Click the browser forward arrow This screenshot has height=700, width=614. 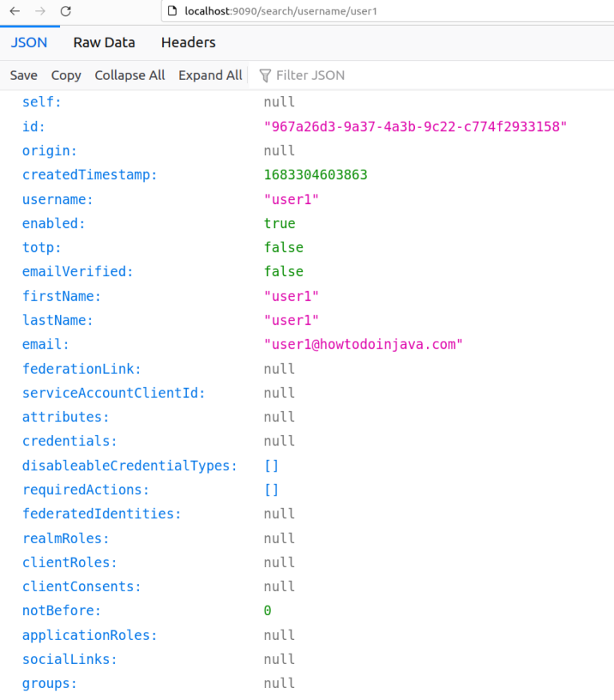pyautogui.click(x=40, y=11)
